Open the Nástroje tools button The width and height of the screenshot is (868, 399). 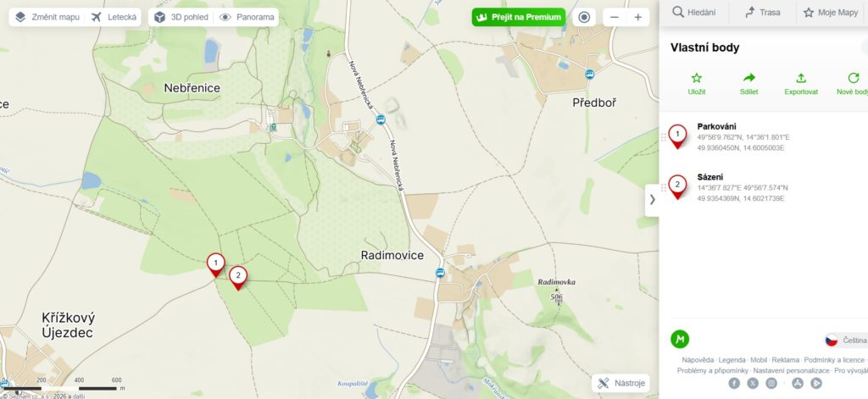point(621,383)
